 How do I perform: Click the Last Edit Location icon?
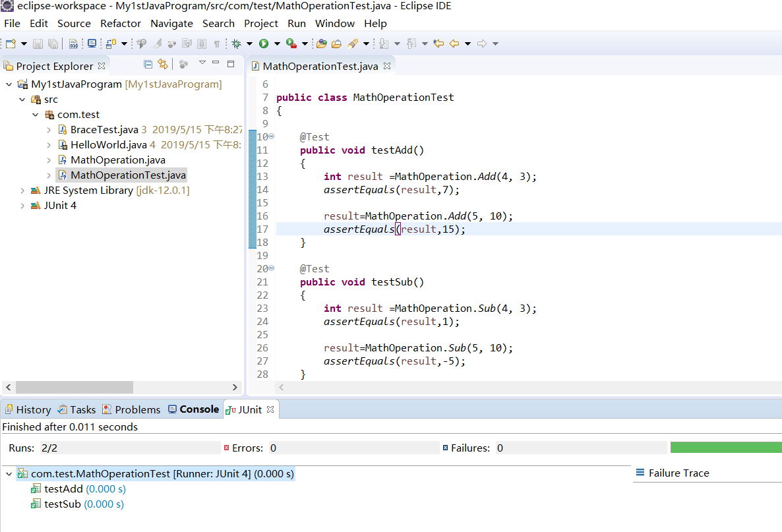[438, 44]
